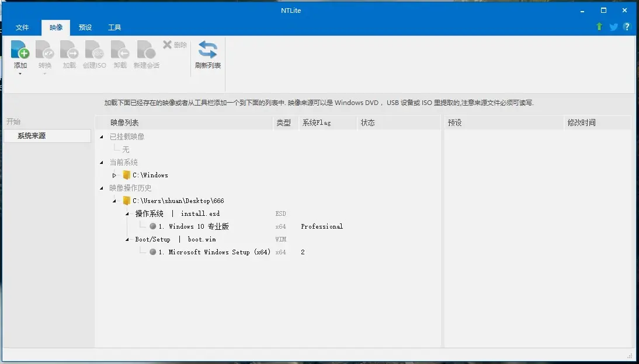Click the 修改时间 column header
This screenshot has width=639, height=364.
(x=598, y=123)
